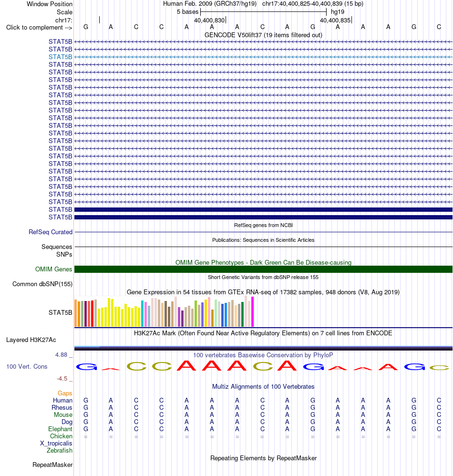Select the 'Human' alignment row label
This screenshot has width=453, height=476.
pyautogui.click(x=62, y=401)
